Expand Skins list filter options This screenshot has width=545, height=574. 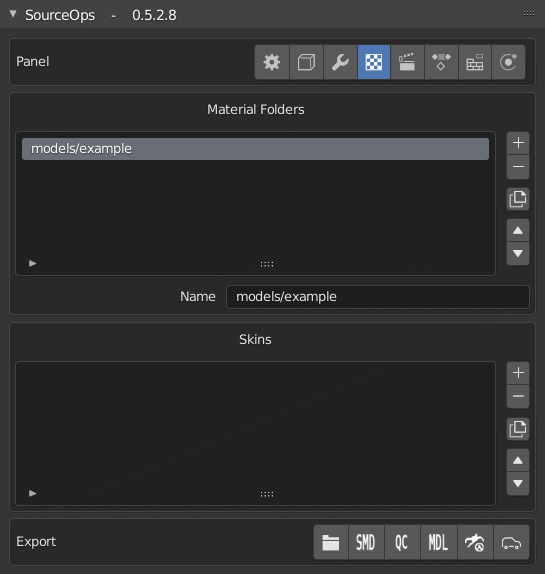(x=33, y=493)
